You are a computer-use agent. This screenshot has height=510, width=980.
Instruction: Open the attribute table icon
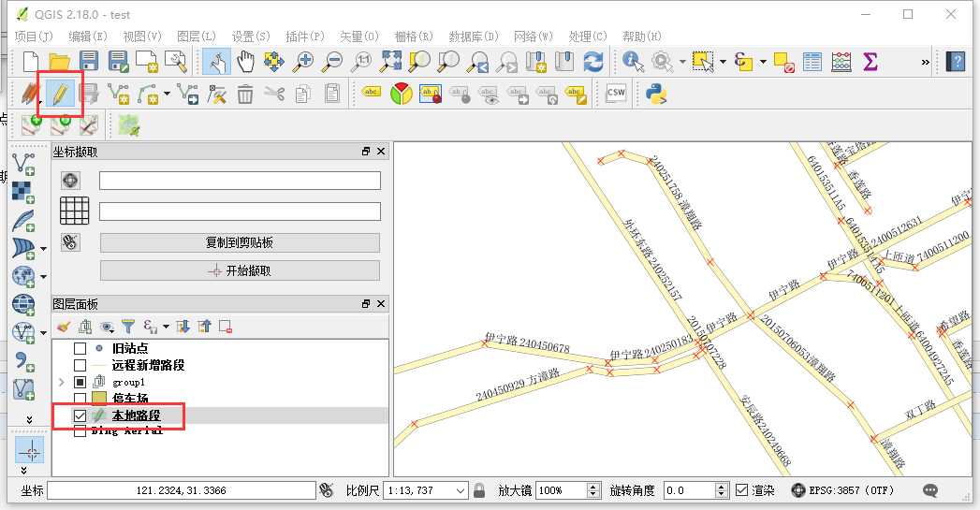(x=812, y=62)
